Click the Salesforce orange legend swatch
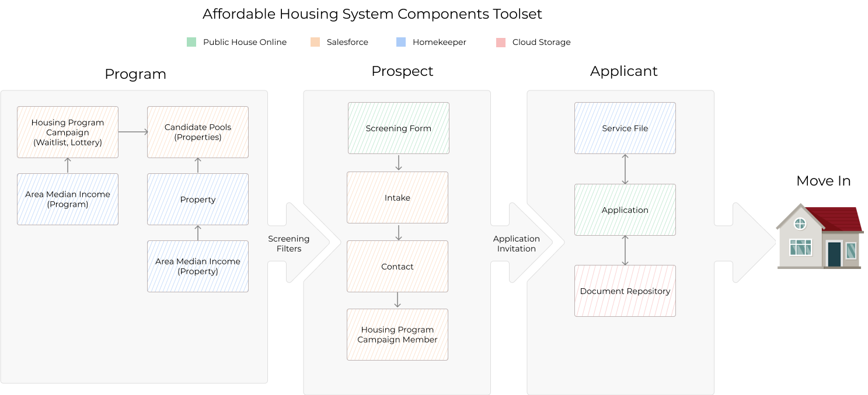 tap(315, 42)
